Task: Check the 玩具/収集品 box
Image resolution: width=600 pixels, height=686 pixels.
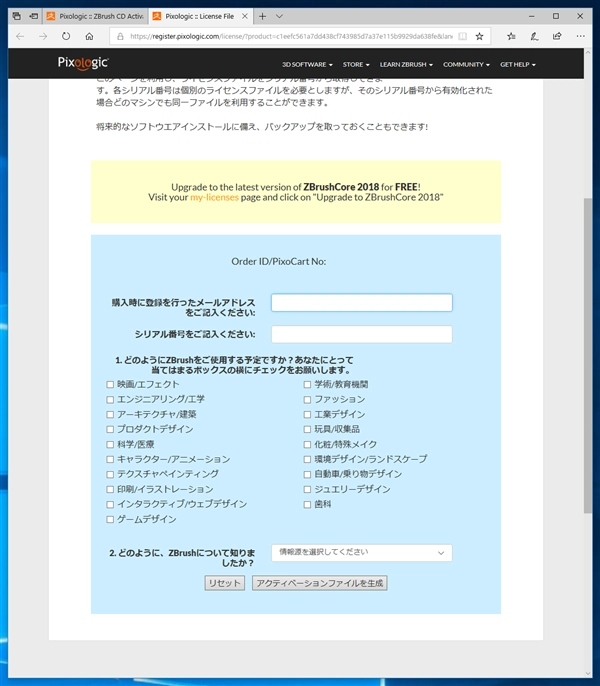Action: [307, 430]
